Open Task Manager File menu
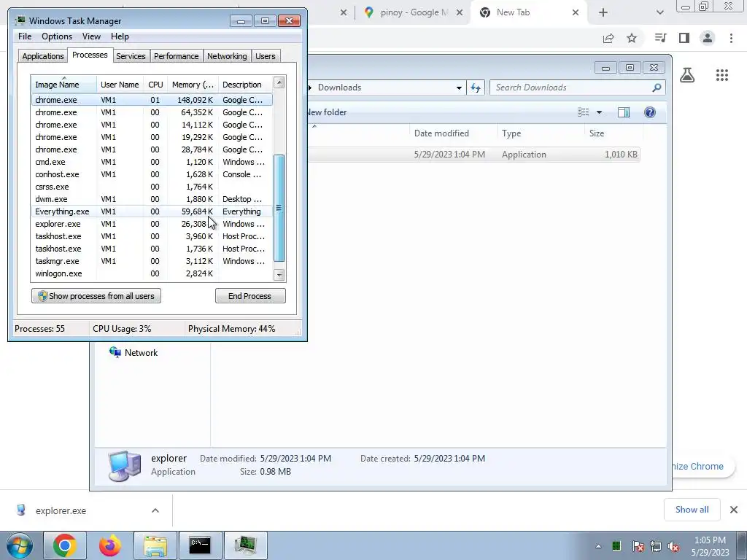This screenshot has width=747, height=560. [x=25, y=36]
